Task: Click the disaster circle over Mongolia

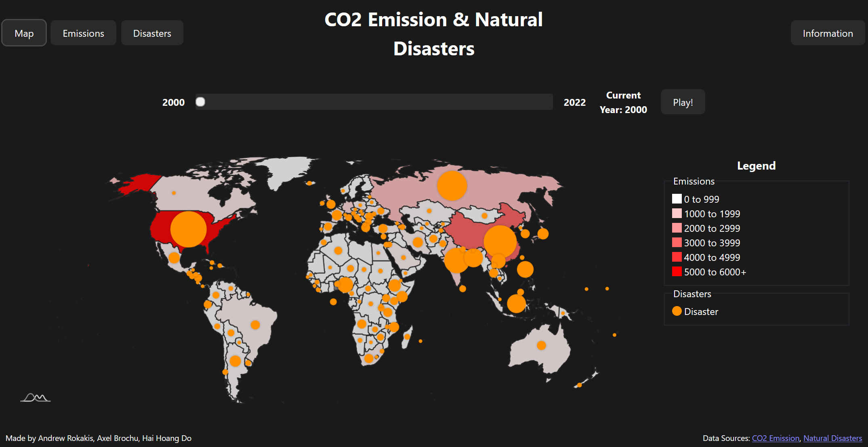Action: click(x=485, y=216)
